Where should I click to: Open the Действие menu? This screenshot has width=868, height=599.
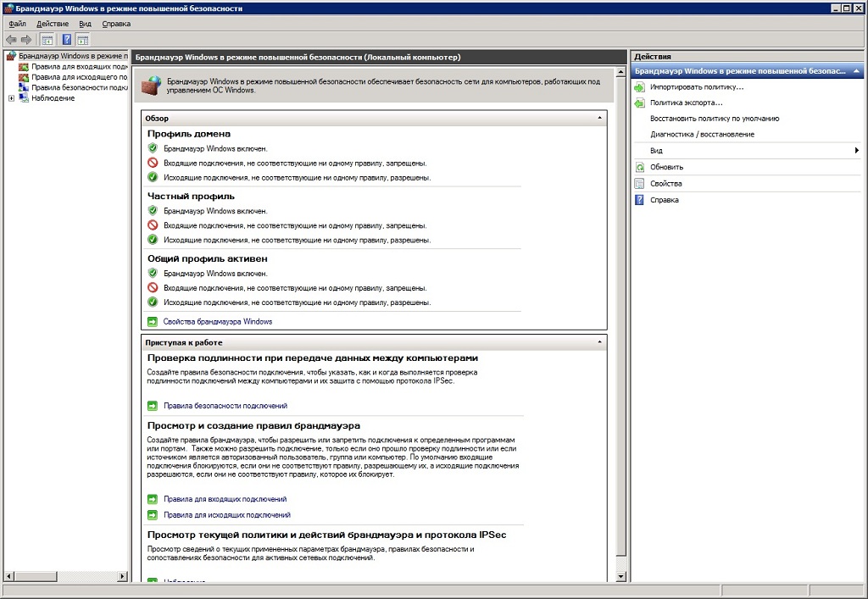pyautogui.click(x=53, y=24)
